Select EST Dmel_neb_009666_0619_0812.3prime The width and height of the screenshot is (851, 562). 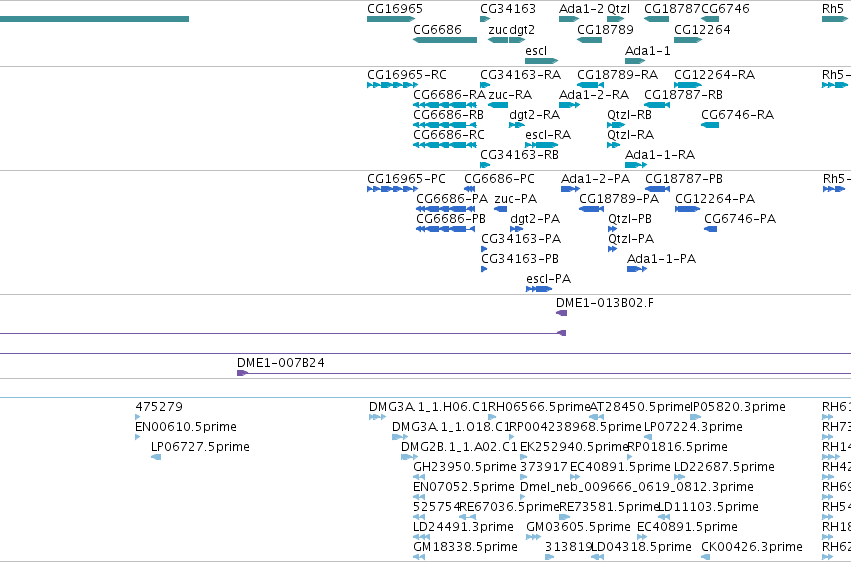(523, 497)
